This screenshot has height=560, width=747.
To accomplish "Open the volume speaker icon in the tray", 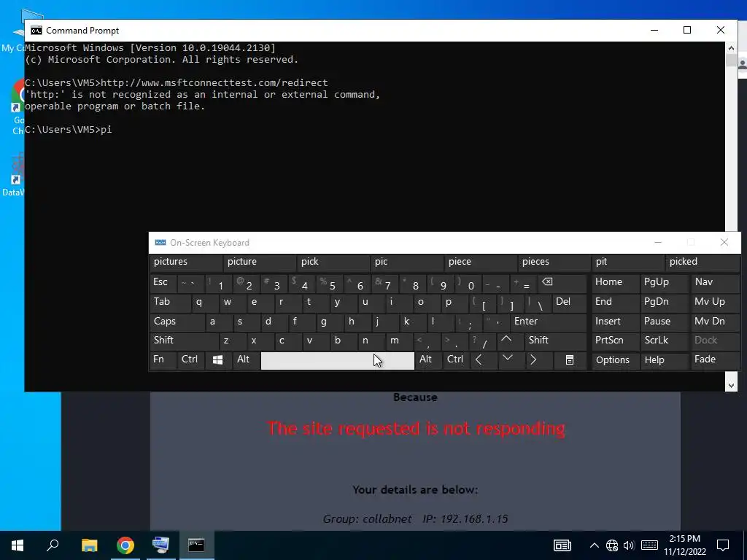I will click(x=629, y=545).
